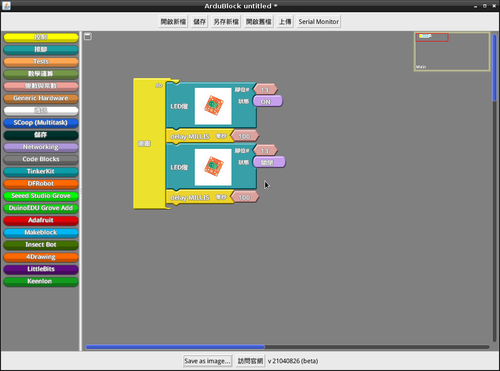Select the ON state block
Image resolution: width=500 pixels, height=371 pixels.
[x=268, y=101]
